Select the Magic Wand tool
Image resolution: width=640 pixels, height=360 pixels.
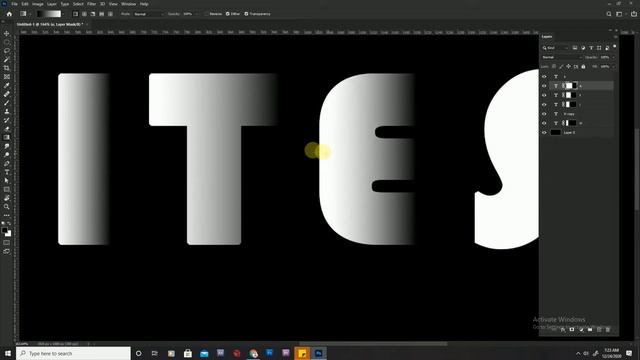coord(7,60)
